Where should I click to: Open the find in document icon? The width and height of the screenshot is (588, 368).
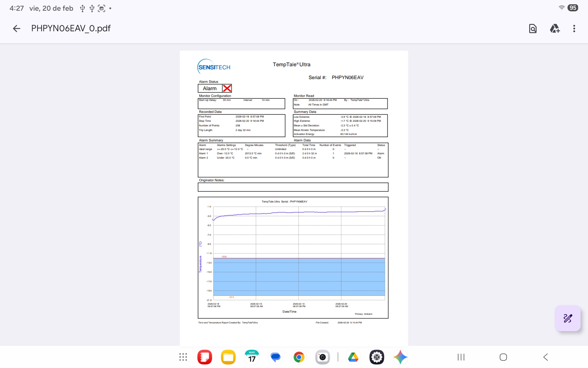tap(533, 29)
